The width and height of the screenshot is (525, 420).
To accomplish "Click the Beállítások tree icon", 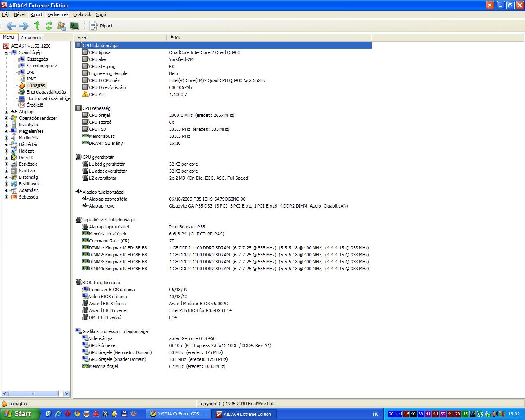I will coord(14,184).
